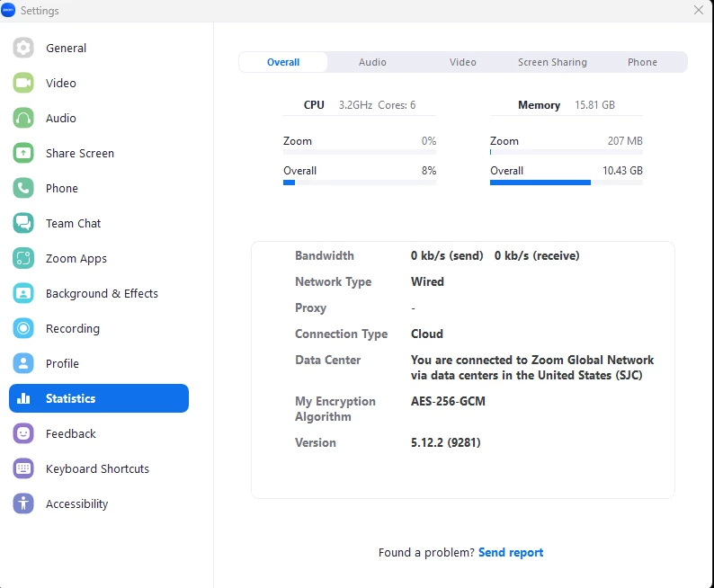
Task: Click the Video camera icon in sidebar
Action: pyautogui.click(x=23, y=83)
